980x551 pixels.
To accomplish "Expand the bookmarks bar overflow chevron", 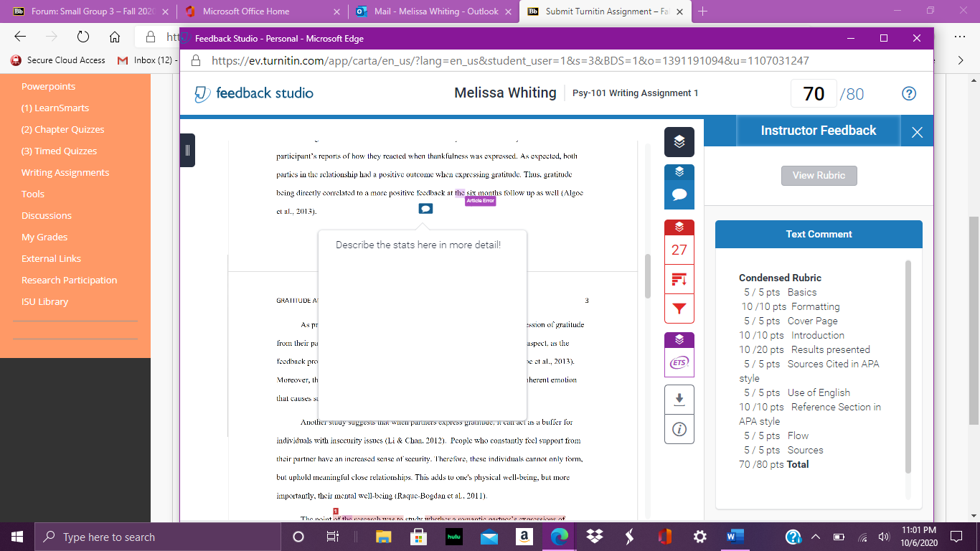I will click(961, 60).
